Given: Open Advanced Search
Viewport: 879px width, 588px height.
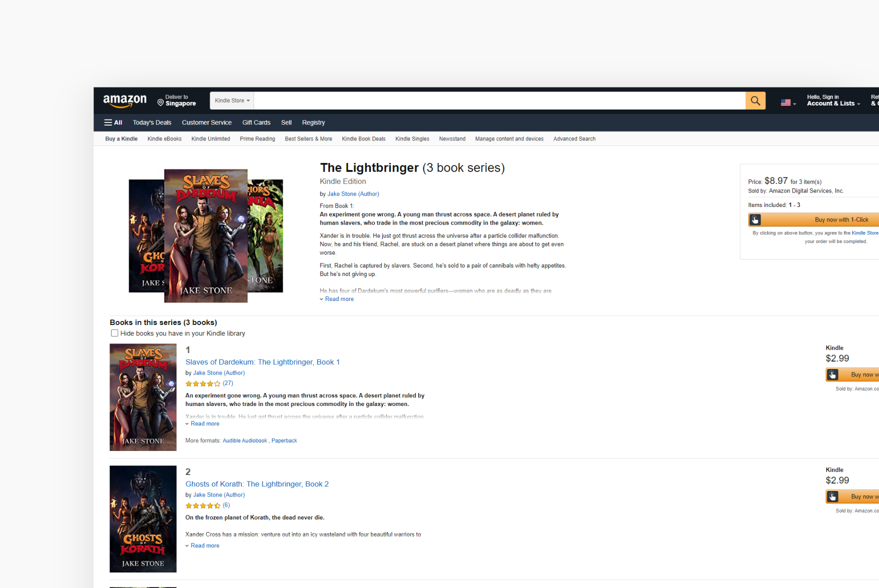Looking at the screenshot, I should [x=574, y=139].
